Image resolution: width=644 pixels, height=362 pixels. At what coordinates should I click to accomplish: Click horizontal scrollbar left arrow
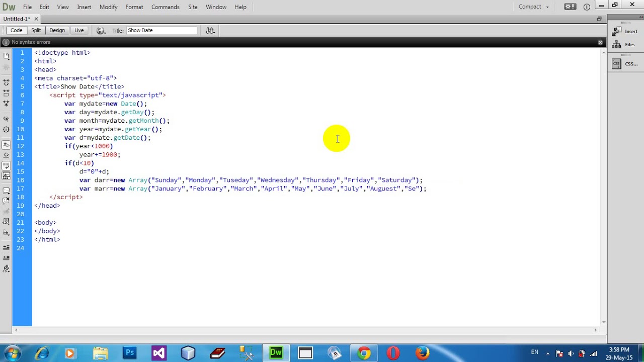16,330
